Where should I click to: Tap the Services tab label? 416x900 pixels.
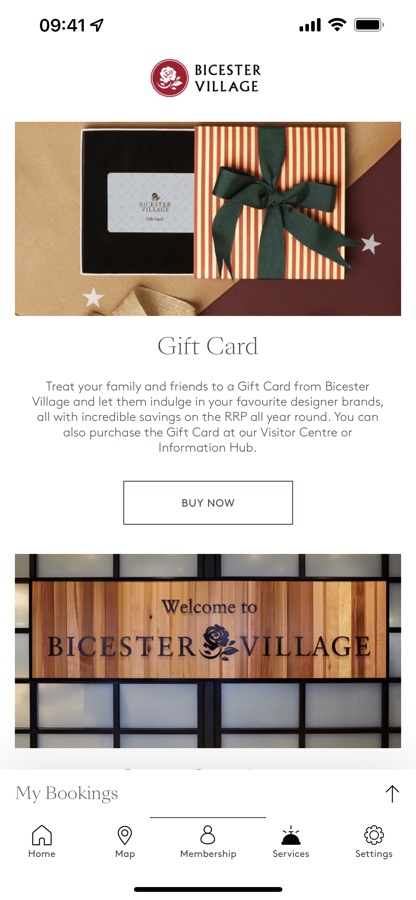(291, 854)
